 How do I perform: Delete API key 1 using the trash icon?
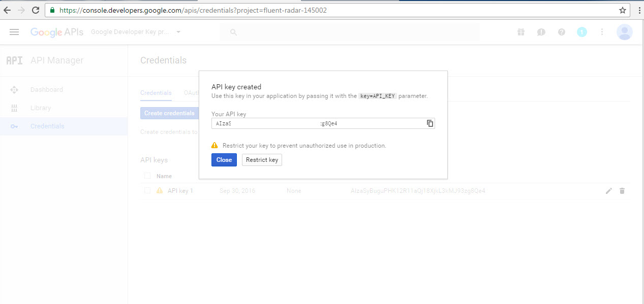click(x=622, y=190)
